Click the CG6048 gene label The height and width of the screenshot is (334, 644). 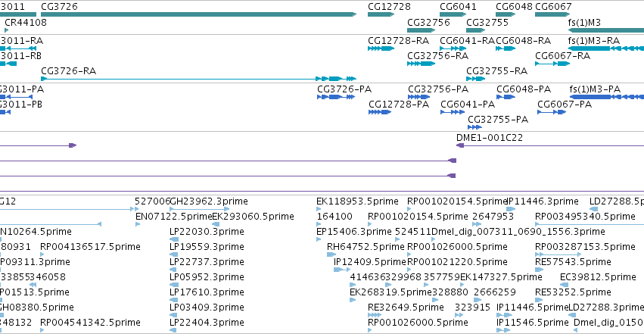[514, 7]
